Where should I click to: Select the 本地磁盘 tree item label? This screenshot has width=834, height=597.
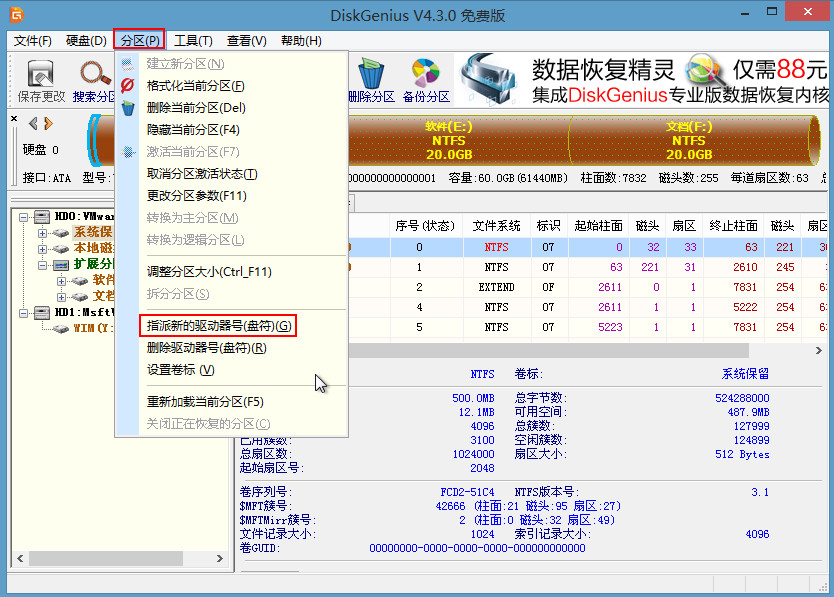click(x=93, y=248)
